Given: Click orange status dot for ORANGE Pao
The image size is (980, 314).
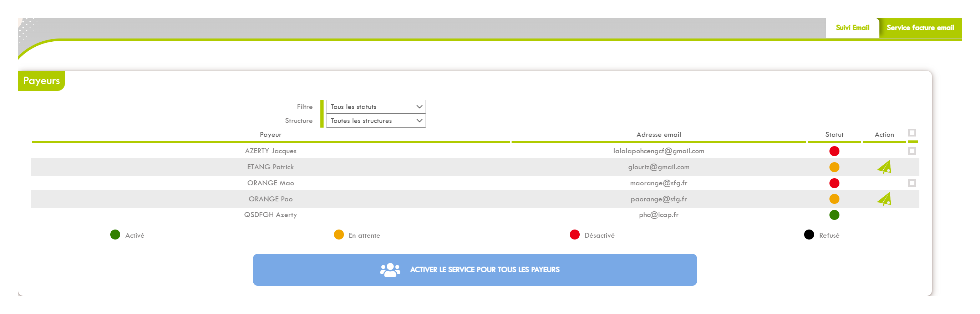Looking at the screenshot, I should click(x=834, y=199).
